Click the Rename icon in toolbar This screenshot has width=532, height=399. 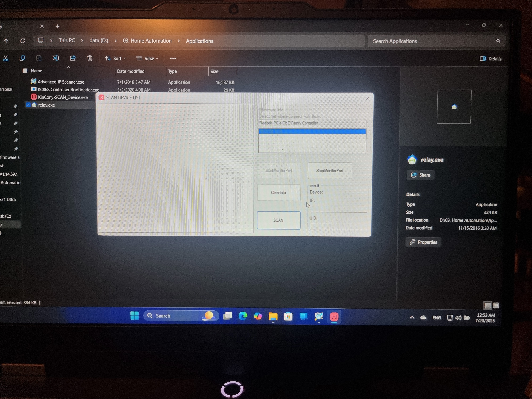[56, 58]
